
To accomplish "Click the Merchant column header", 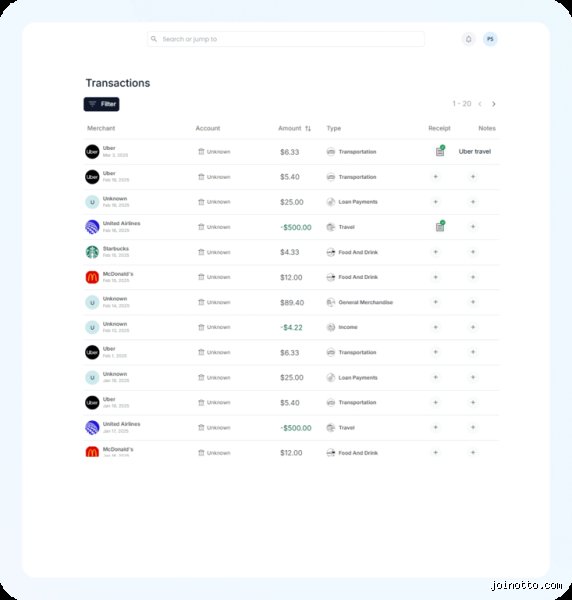I will (101, 128).
